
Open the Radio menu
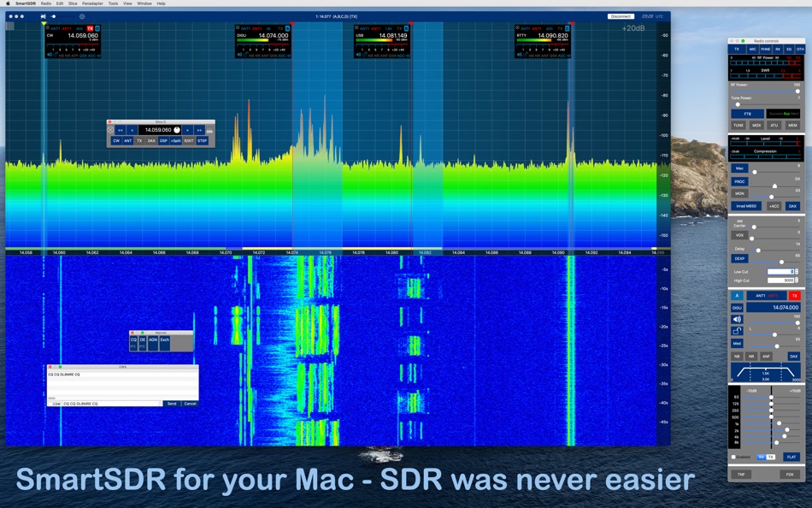(x=46, y=3)
